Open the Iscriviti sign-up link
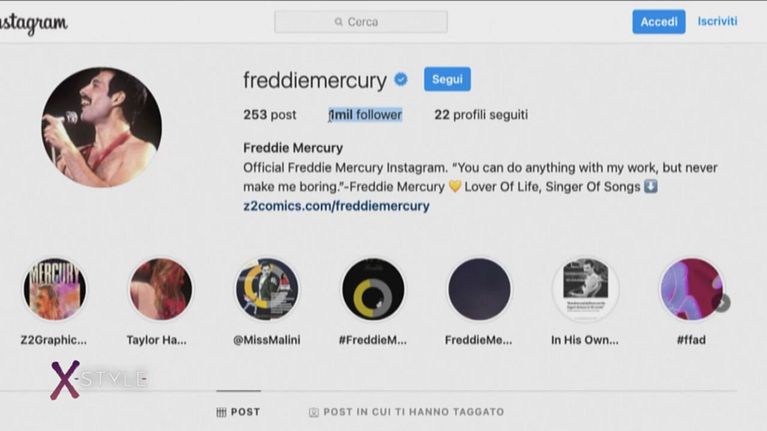This screenshot has height=431, width=767. pyautogui.click(x=717, y=21)
